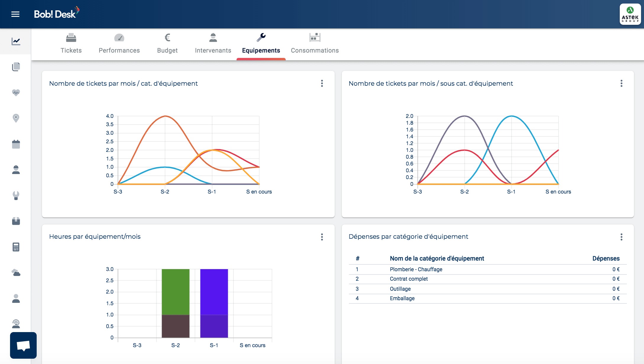Screen dimensions: 644x364
Task: Click the '#' column header
Action: pos(357,259)
